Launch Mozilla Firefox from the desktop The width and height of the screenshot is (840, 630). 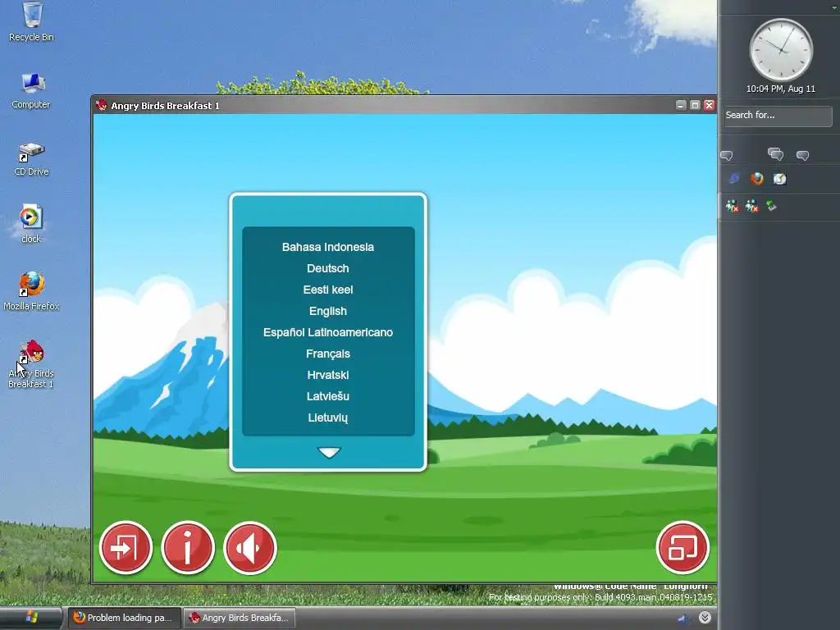pyautogui.click(x=31, y=291)
